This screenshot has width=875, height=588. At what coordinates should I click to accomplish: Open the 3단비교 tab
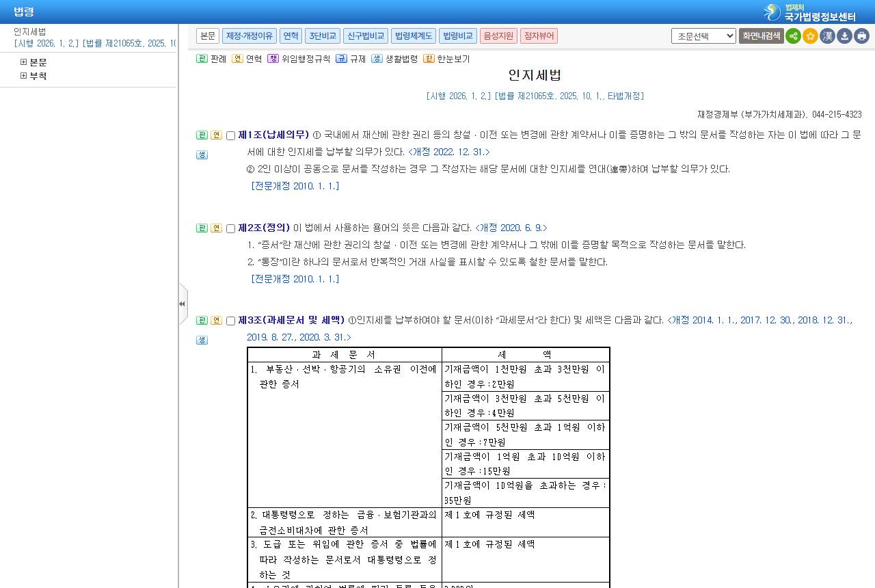(x=323, y=36)
